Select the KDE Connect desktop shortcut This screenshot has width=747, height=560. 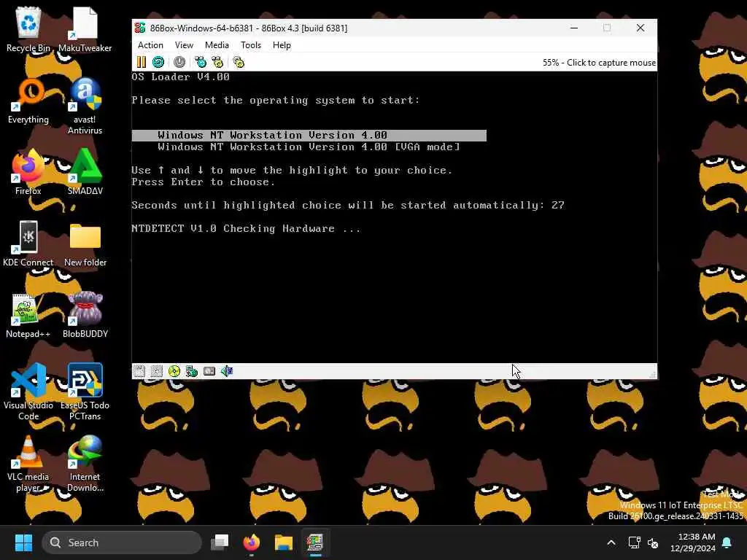(28, 244)
